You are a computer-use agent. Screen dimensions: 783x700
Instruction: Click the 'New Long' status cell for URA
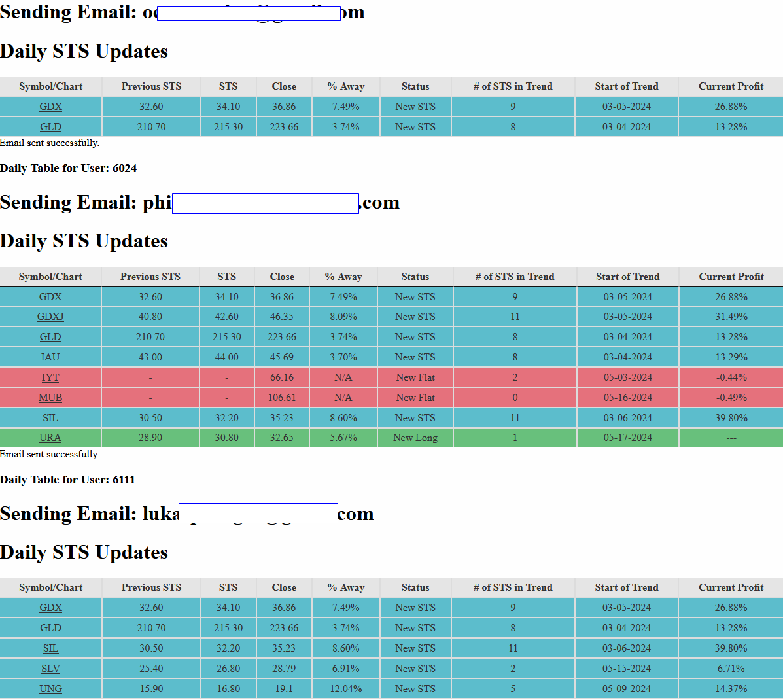(x=415, y=438)
